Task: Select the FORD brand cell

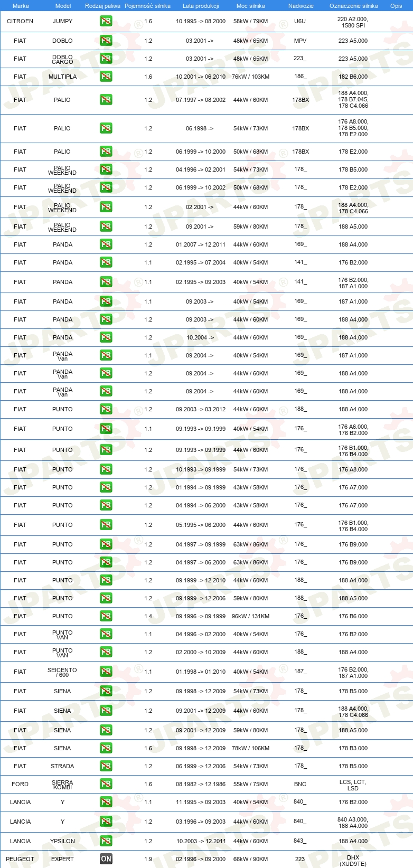Action: pyautogui.click(x=20, y=784)
